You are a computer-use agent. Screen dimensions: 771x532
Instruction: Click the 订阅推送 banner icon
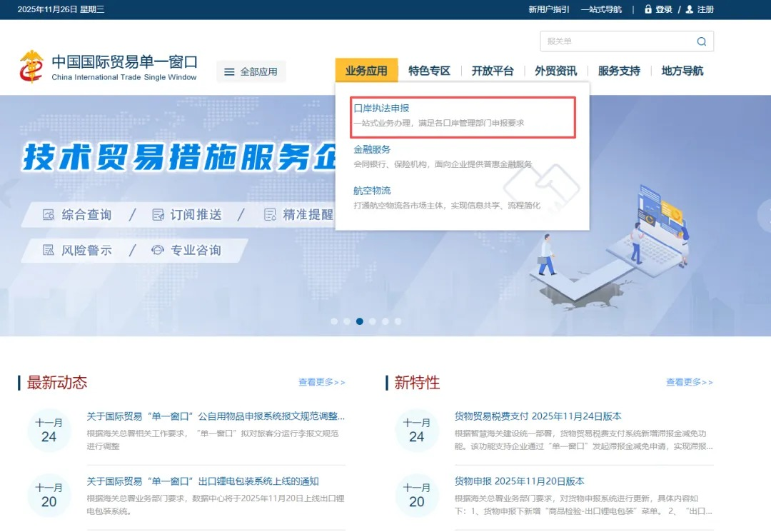158,215
